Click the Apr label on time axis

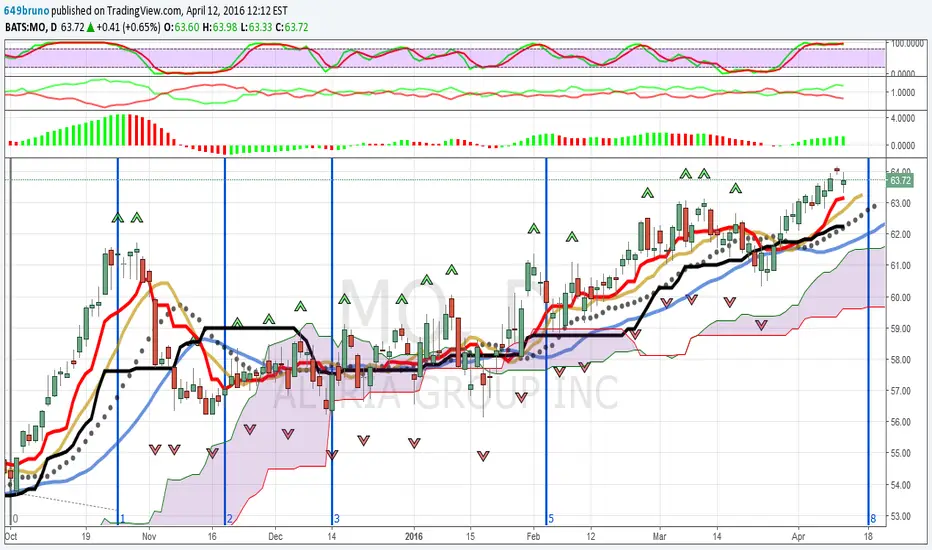coord(798,536)
